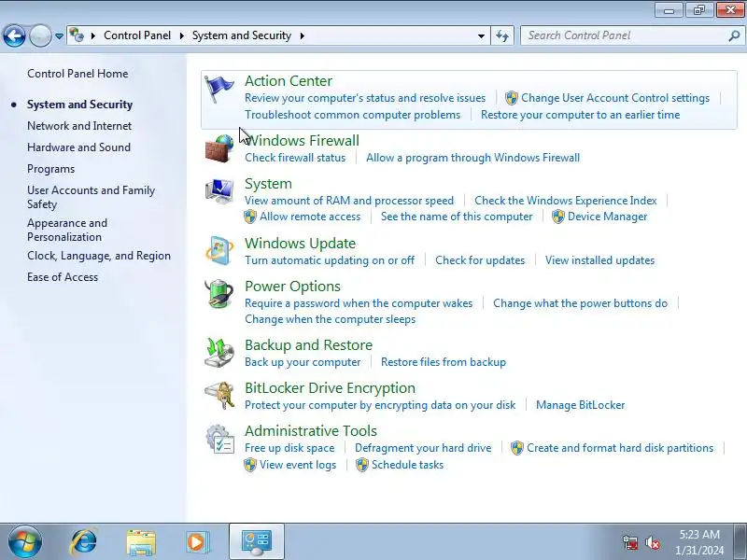Click Change what the power buttons do
This screenshot has height=560, width=747.
coord(580,303)
